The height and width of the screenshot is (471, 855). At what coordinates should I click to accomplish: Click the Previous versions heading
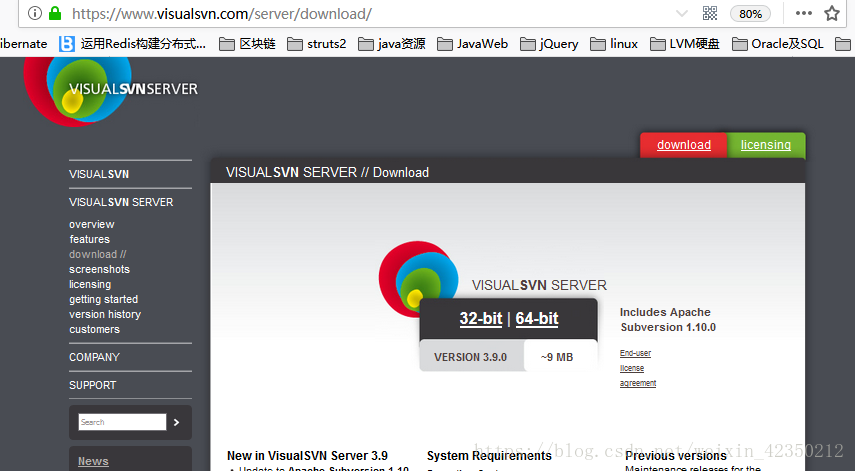(676, 456)
